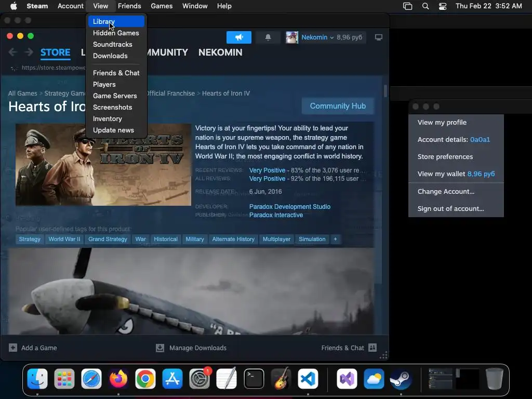Open Spotlight search in the menu bar
This screenshot has height=399, width=532.
pyautogui.click(x=425, y=6)
